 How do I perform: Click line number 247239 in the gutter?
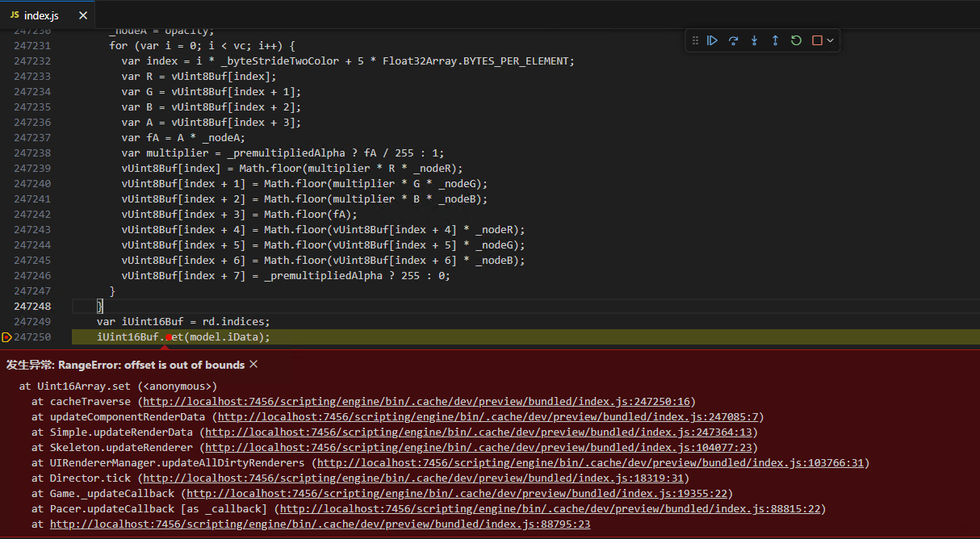(32, 169)
